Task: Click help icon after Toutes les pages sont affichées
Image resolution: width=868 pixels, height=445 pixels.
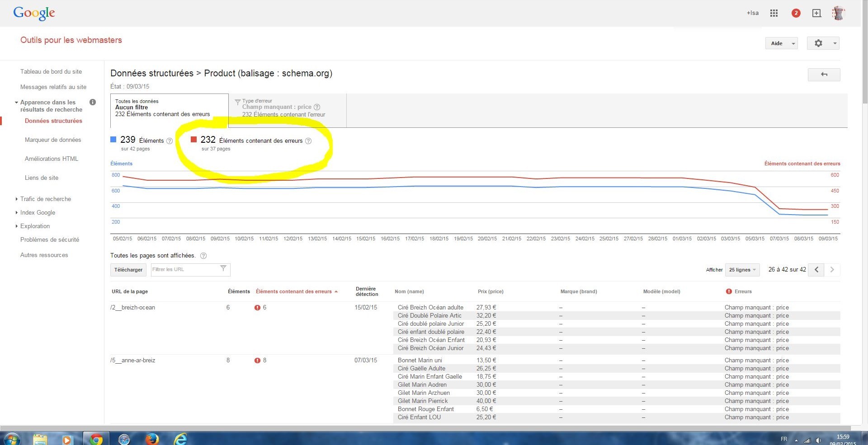Action: (203, 256)
